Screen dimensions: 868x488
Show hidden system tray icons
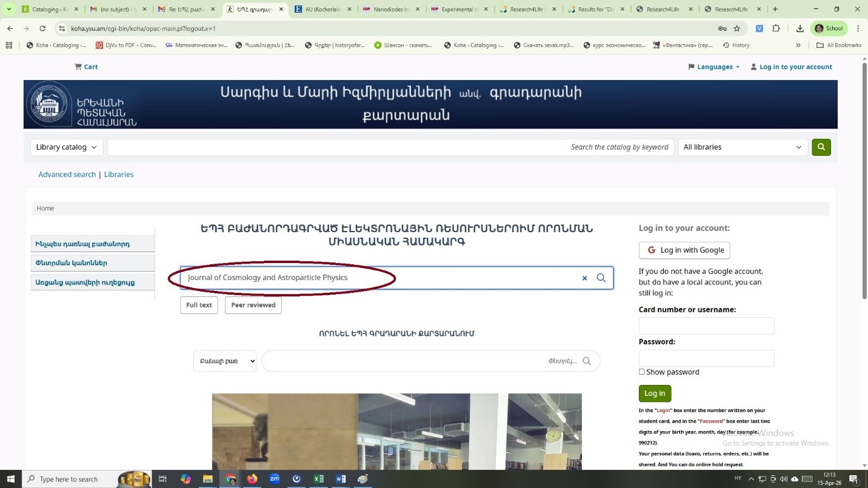coord(752,479)
